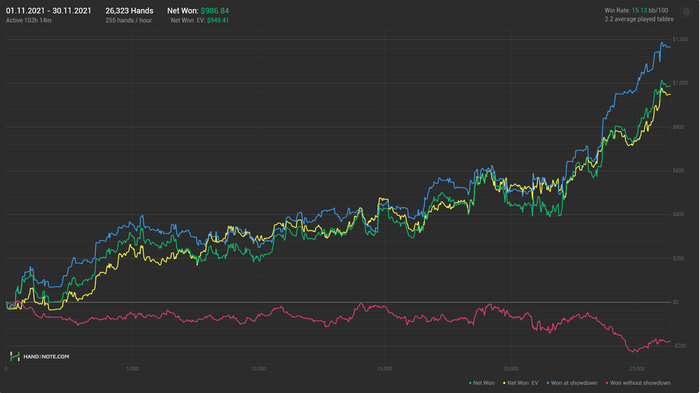The width and height of the screenshot is (700, 393).
Task: Click the Active 103h 14m label
Action: 29,21
